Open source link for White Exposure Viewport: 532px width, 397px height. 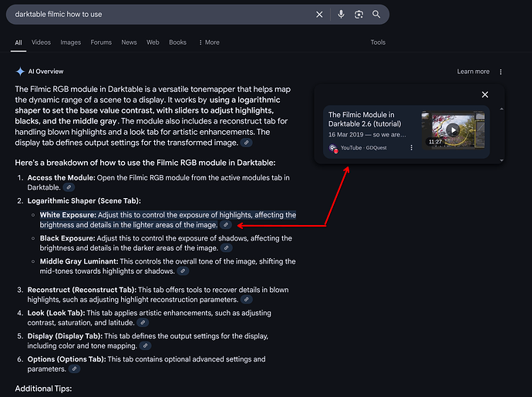[226, 224]
